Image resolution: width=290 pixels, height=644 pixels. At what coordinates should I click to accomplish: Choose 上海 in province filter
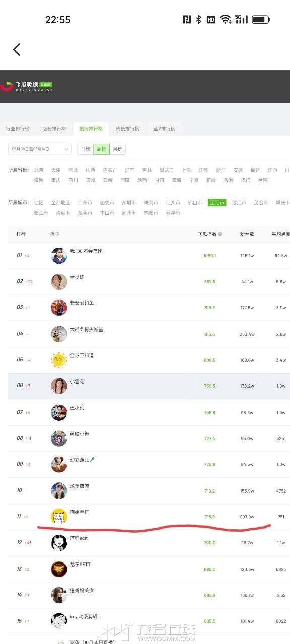pyautogui.click(x=186, y=170)
